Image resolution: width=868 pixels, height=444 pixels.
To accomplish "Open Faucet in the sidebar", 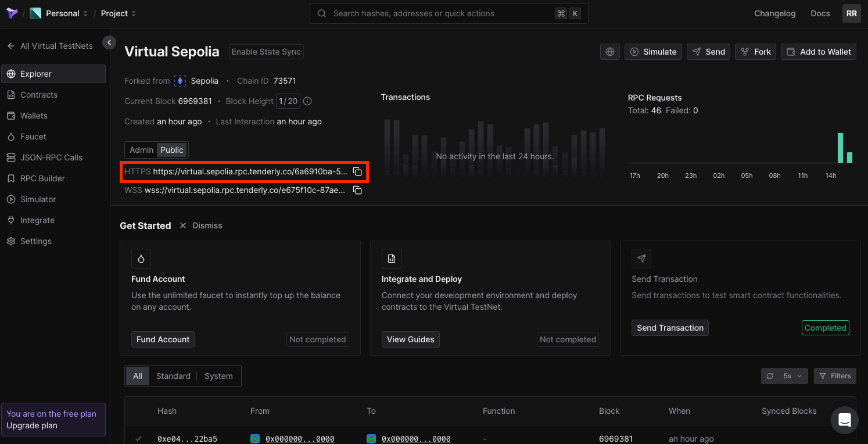I will (53, 137).
